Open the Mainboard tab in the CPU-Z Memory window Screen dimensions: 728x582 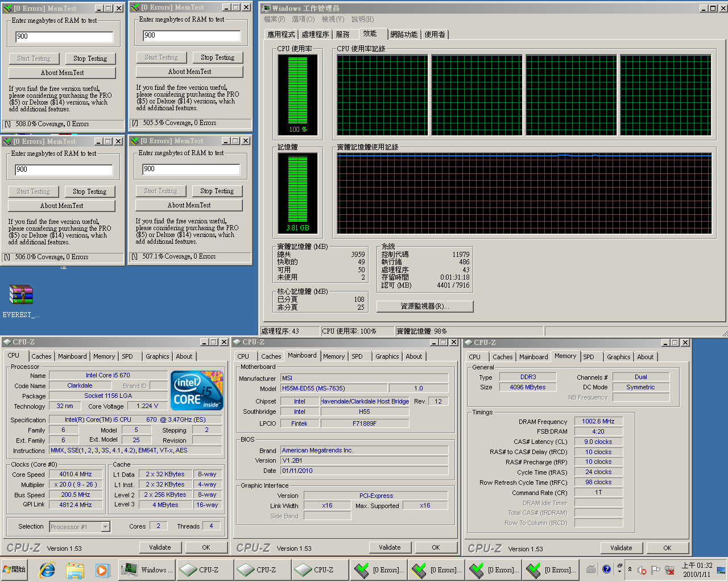pos(533,357)
